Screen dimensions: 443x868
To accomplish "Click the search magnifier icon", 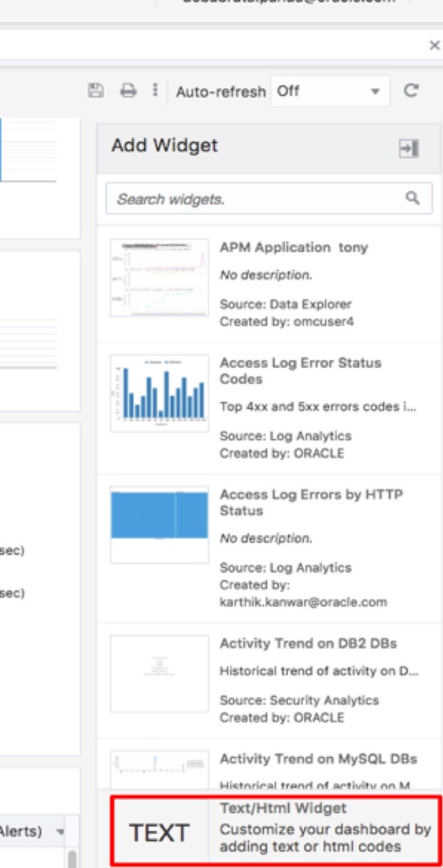I will click(x=412, y=198).
